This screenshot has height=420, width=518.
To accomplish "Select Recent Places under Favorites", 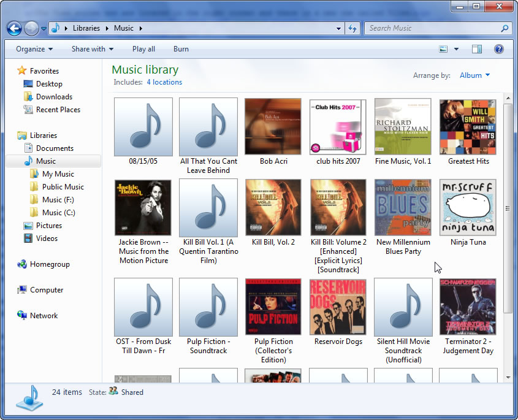I will pos(58,110).
